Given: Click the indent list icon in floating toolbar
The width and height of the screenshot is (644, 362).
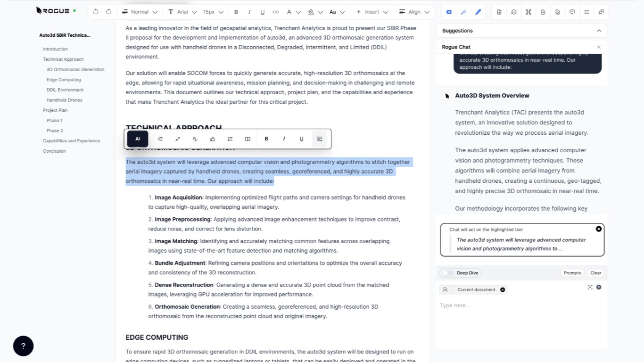Looking at the screenshot, I should (160, 139).
